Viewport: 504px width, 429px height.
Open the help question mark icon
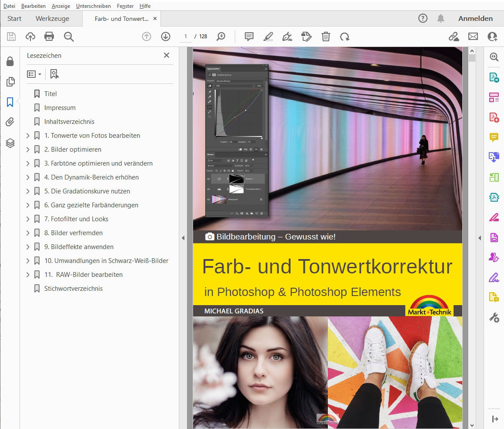(x=423, y=18)
